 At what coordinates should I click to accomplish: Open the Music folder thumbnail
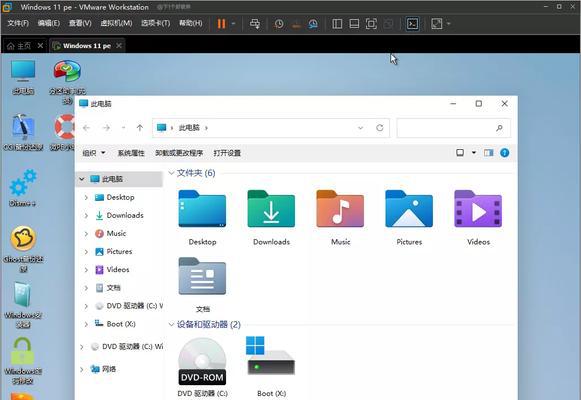pos(340,218)
